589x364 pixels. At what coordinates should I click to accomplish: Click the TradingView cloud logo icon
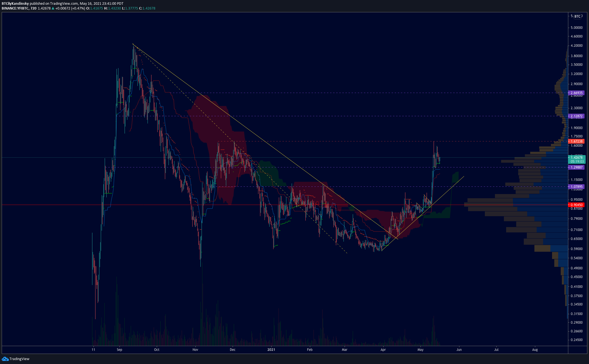tap(5, 359)
